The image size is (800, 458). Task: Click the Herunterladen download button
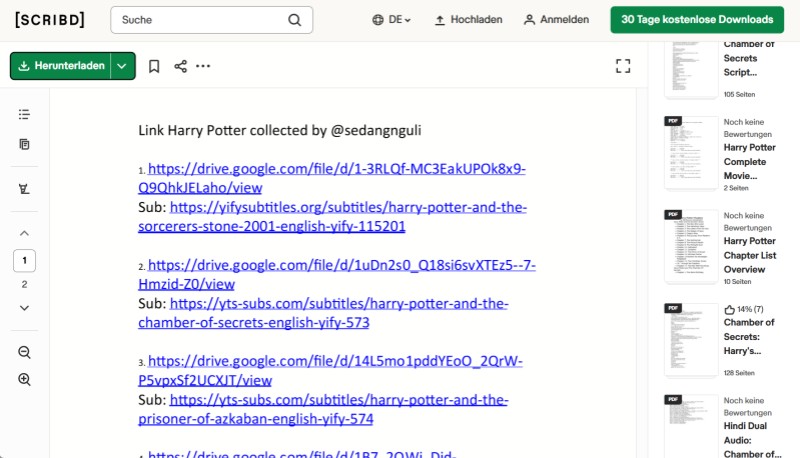click(x=61, y=66)
